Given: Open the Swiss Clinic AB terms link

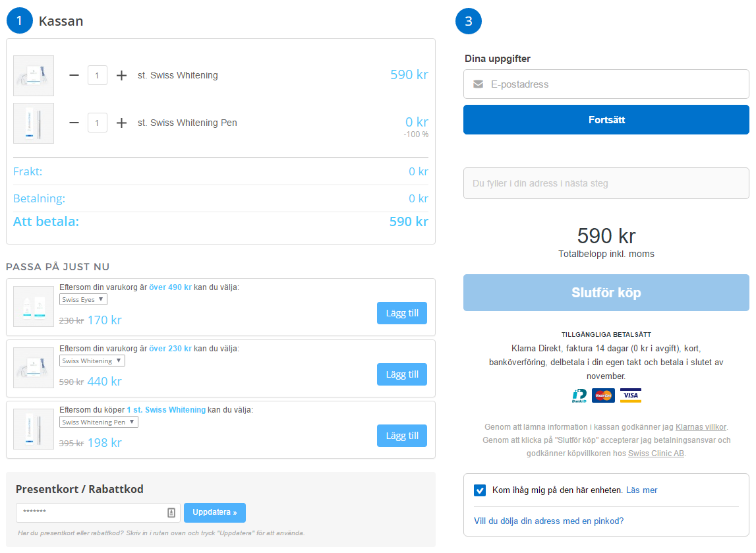Looking at the screenshot, I should tap(656, 453).
